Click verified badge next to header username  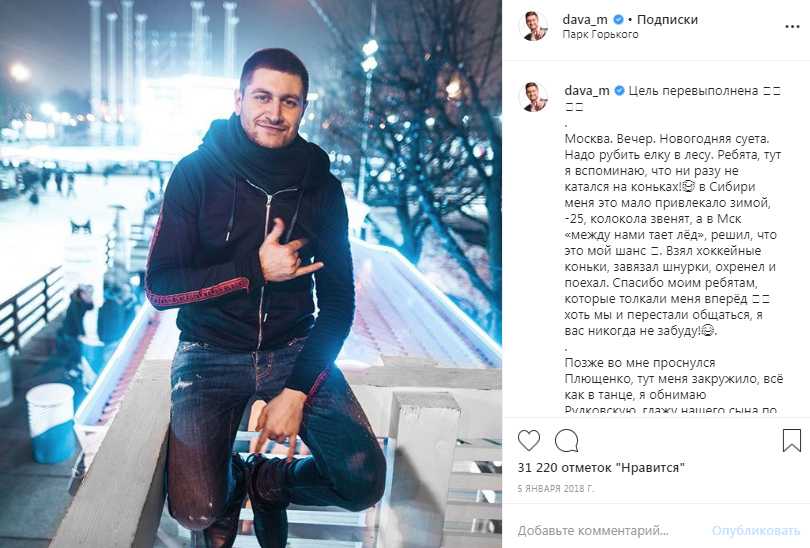617,20
